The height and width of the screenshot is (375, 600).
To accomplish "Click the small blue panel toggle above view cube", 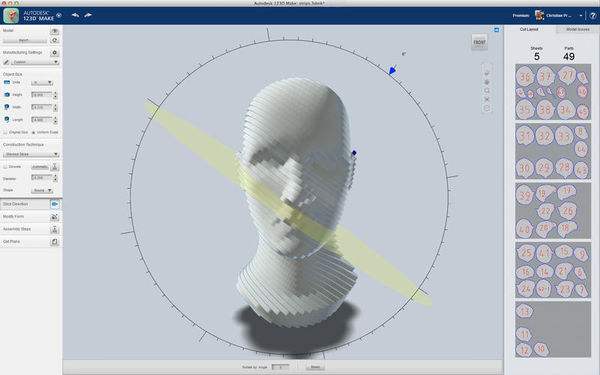I will [496, 30].
